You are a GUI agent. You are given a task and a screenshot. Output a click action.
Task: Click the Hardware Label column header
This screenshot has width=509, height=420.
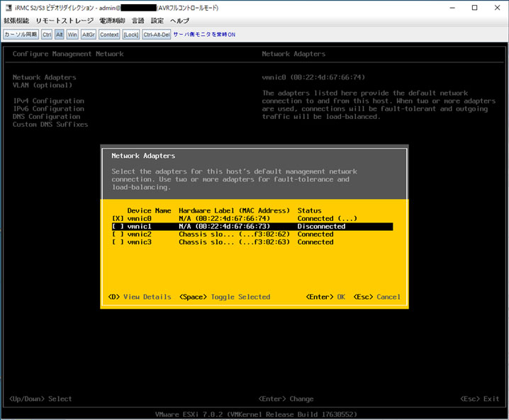pos(234,210)
